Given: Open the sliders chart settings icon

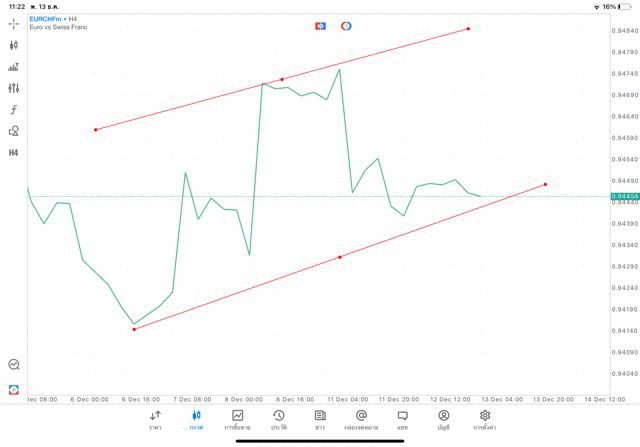Looking at the screenshot, I should (x=14, y=88).
